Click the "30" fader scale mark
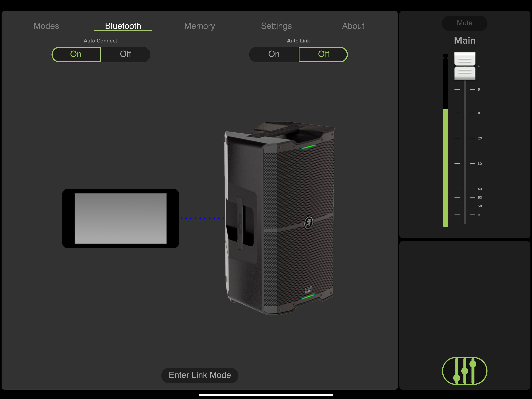Screen dimensions: 532x399 pos(480,164)
